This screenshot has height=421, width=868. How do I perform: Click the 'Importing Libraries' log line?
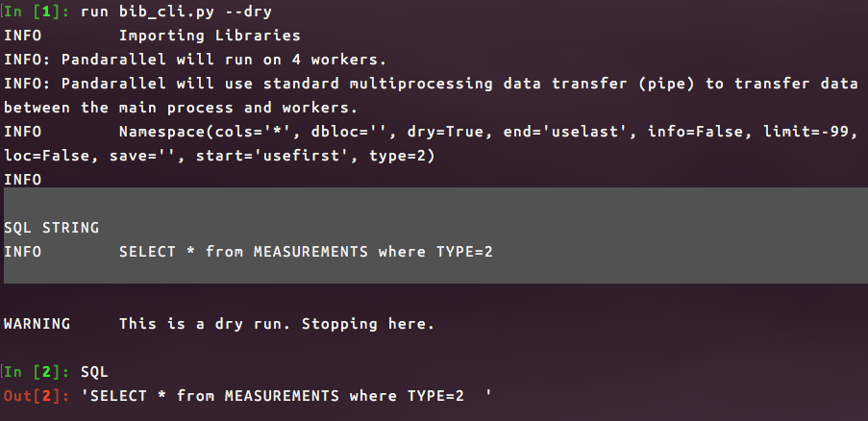pos(210,36)
